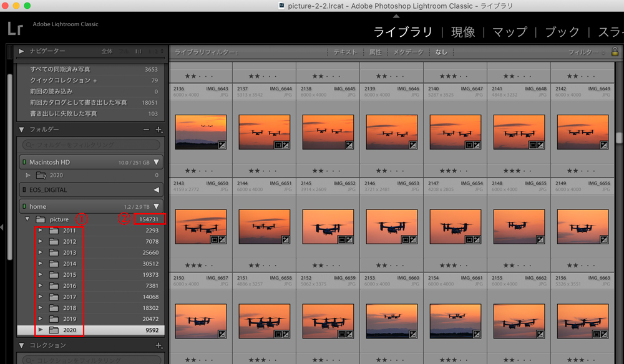Switch to the 現像 module

pos(462,31)
